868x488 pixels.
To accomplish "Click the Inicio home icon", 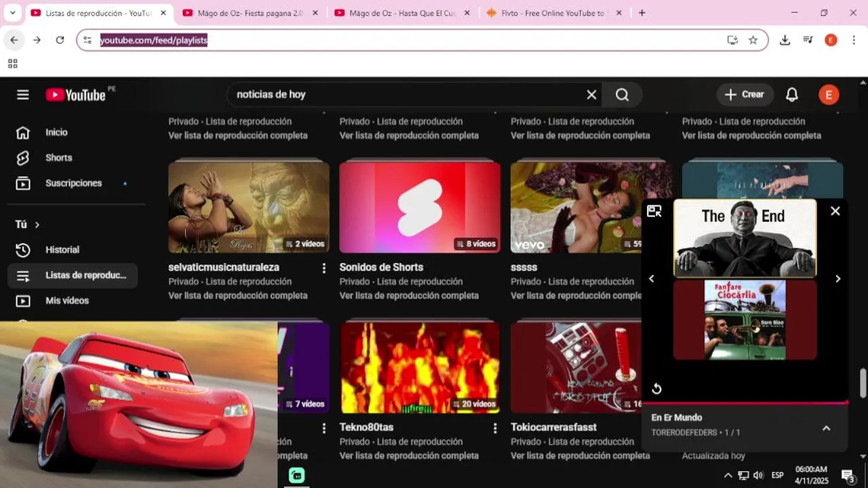I will click(x=23, y=133).
